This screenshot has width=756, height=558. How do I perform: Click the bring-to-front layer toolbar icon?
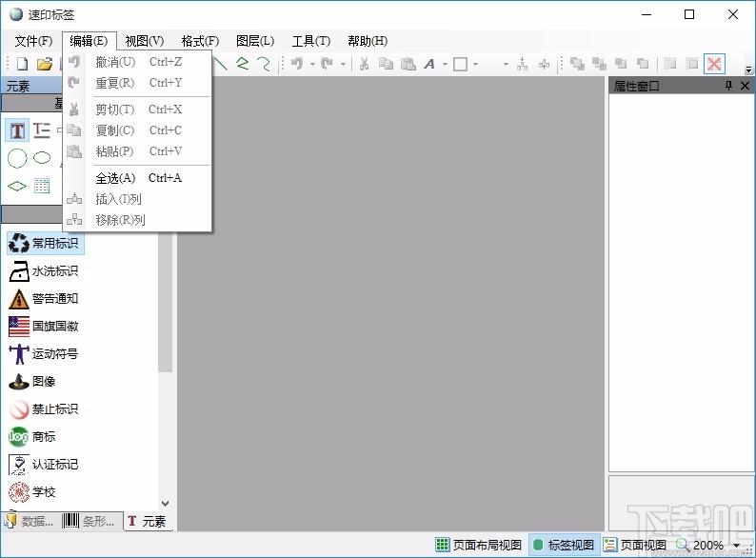[577, 64]
